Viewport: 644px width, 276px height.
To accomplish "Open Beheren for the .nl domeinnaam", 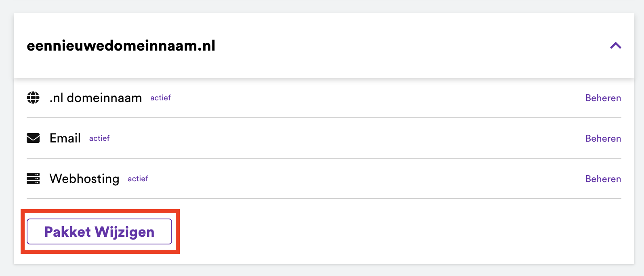I will pos(603,98).
